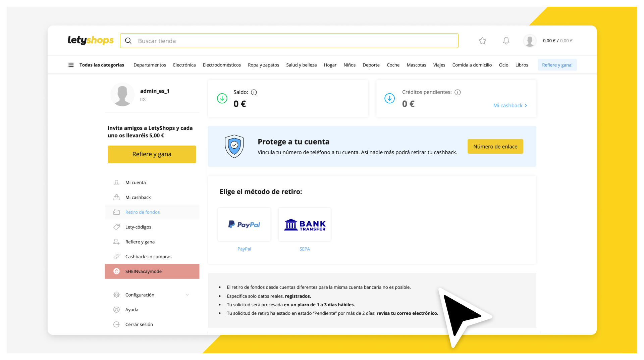
Task: Click the Créditos pendientes info icon
Action: (x=458, y=92)
